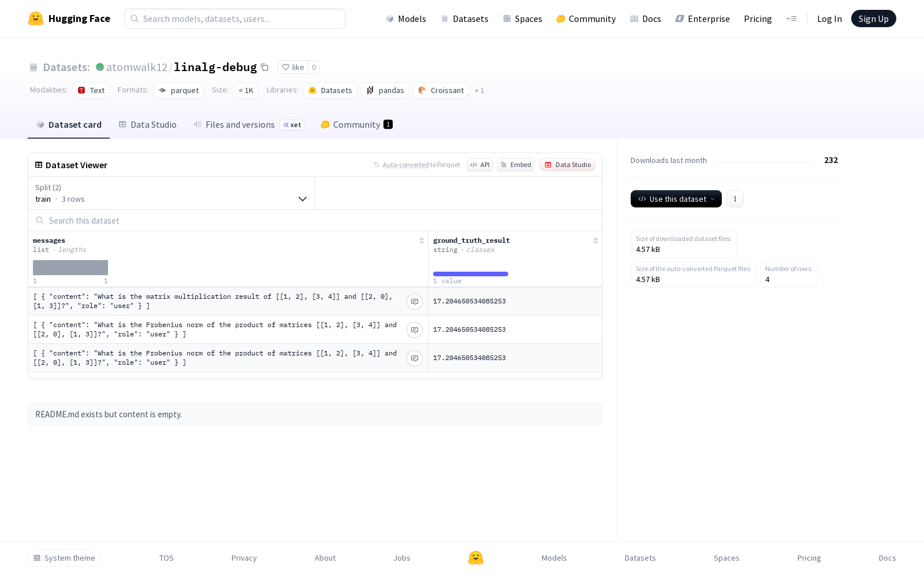Select the Text modality tag
The width and height of the screenshot is (924, 578).
pos(91,90)
